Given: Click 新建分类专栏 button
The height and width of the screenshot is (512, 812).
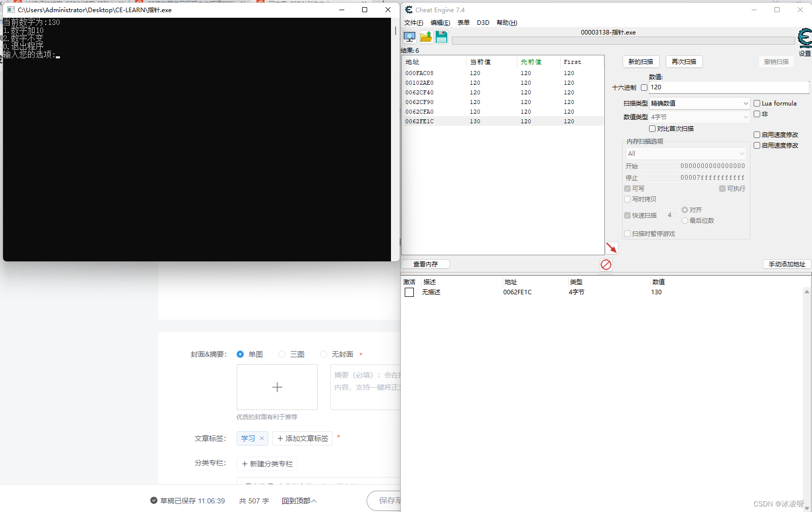Looking at the screenshot, I should coord(267,464).
